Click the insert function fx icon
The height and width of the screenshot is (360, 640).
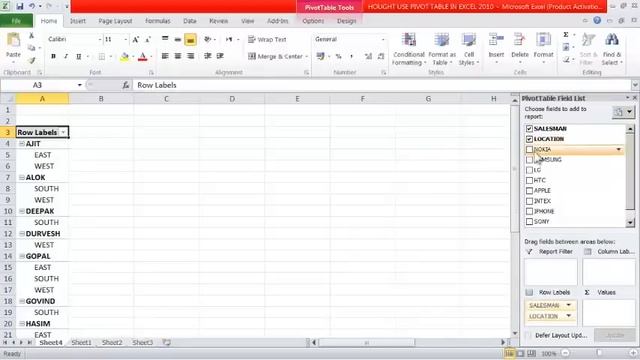pos(126,85)
